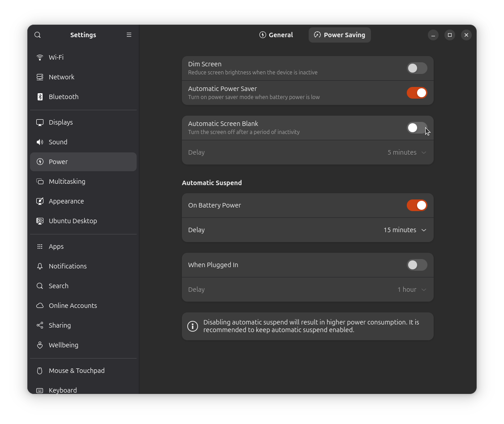Screen dimensions: 504x424
Task: Open Displays settings via monitor icon
Action: [39, 122]
